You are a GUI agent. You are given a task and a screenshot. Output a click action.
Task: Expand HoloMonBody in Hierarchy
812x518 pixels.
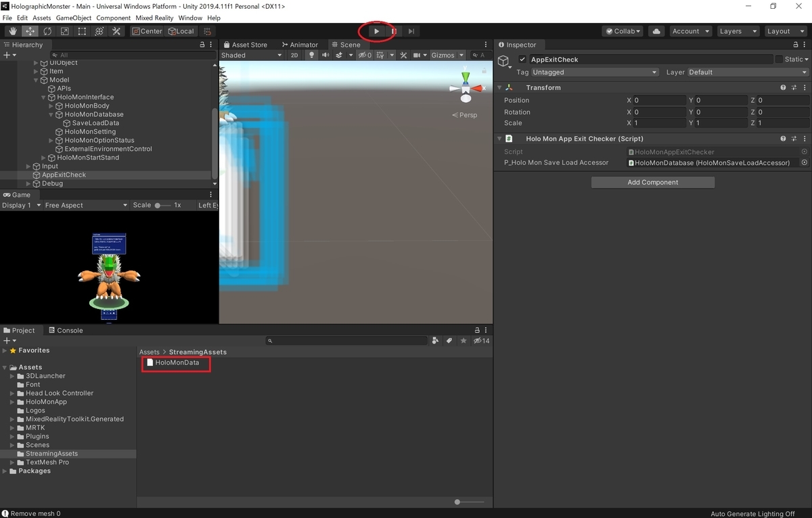point(51,106)
